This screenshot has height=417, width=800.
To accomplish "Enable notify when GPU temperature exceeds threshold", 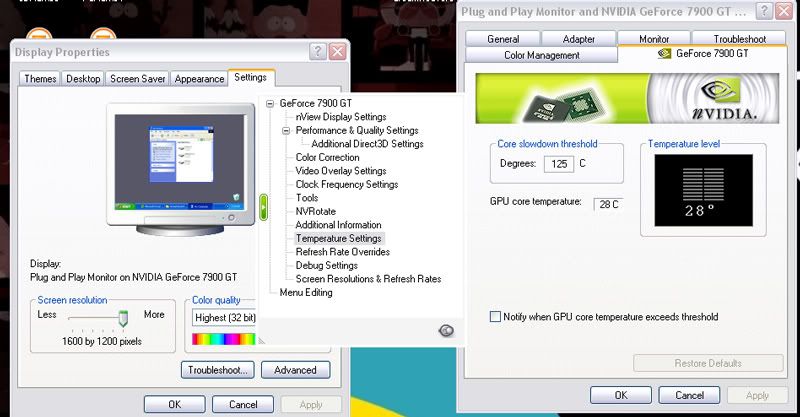I will pos(495,316).
